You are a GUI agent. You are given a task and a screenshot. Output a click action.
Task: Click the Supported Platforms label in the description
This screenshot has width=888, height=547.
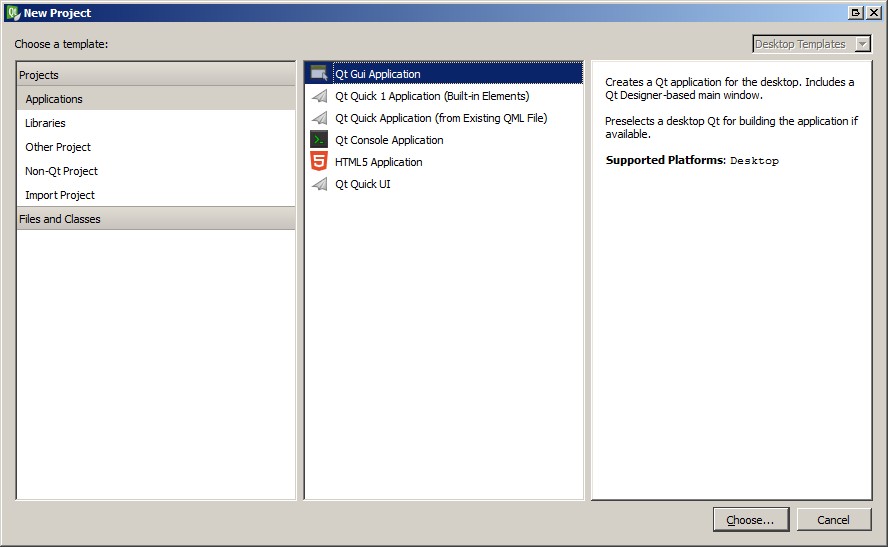point(665,160)
